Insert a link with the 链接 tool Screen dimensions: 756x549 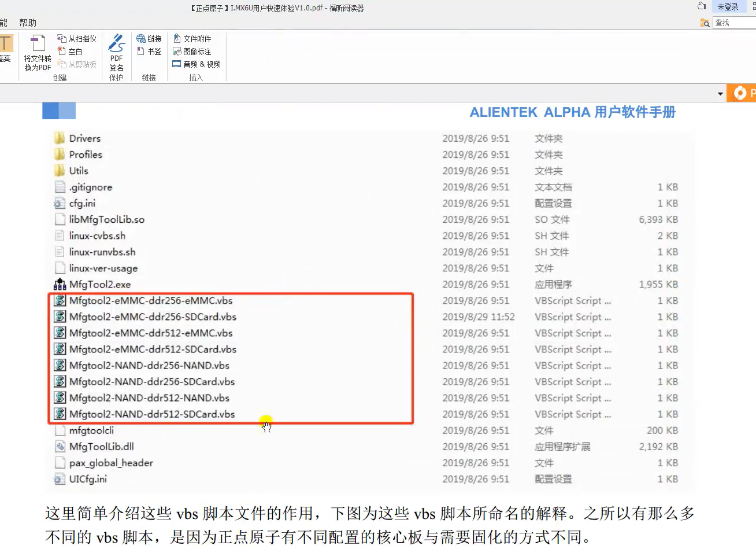(x=149, y=39)
